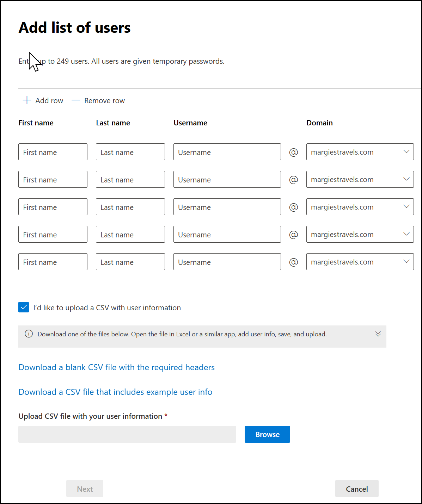The width and height of the screenshot is (422, 504).
Task: Click the First name field in the fourth row
Action: pyautogui.click(x=53, y=234)
